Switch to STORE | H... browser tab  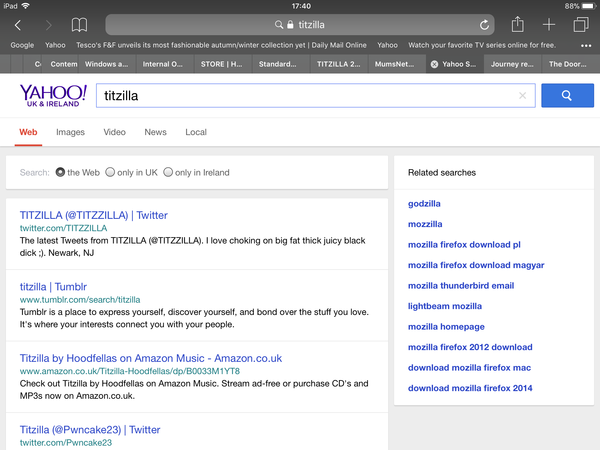[x=221, y=64]
